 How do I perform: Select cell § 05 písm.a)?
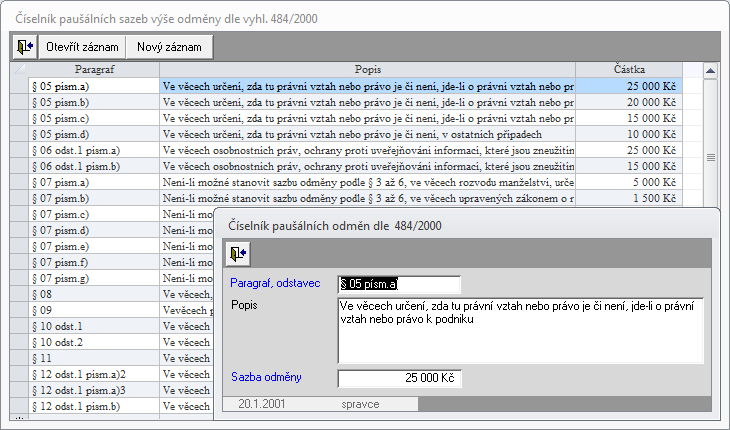point(94,86)
